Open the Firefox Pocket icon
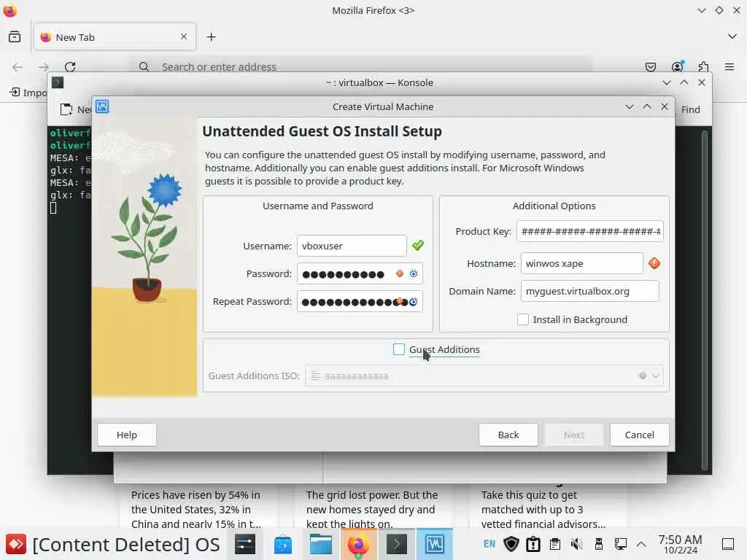Viewport: 747px width, 560px height. 651,66
